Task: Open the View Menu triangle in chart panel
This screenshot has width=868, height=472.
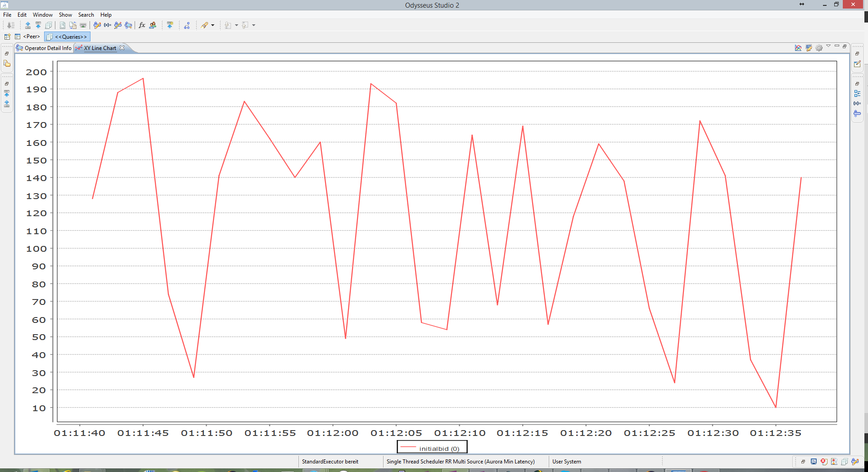Action: point(828,46)
